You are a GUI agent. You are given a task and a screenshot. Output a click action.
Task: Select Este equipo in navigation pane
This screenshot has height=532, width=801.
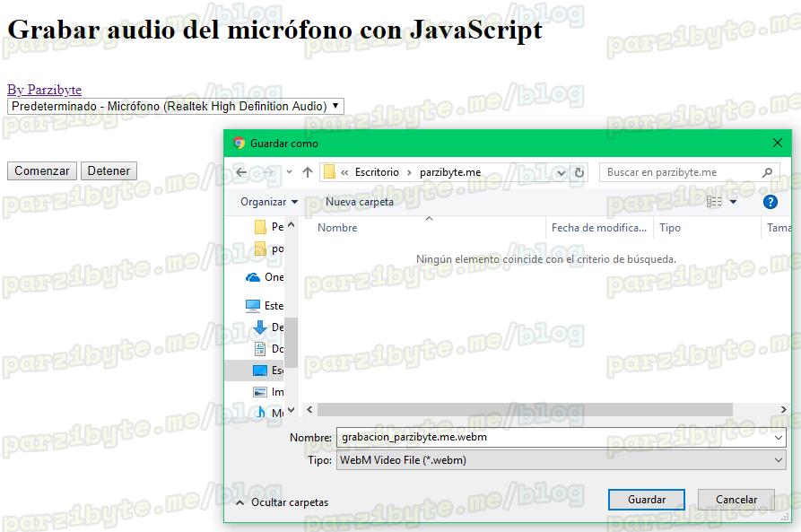(x=264, y=306)
